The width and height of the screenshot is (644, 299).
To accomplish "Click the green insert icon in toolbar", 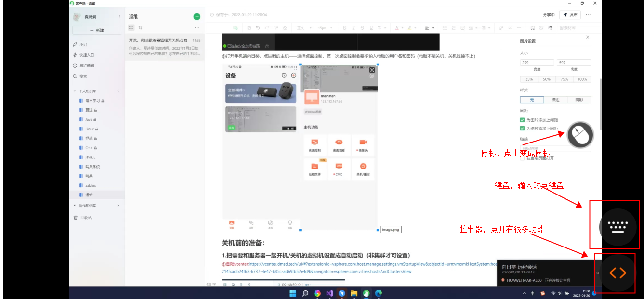I will 235,28.
